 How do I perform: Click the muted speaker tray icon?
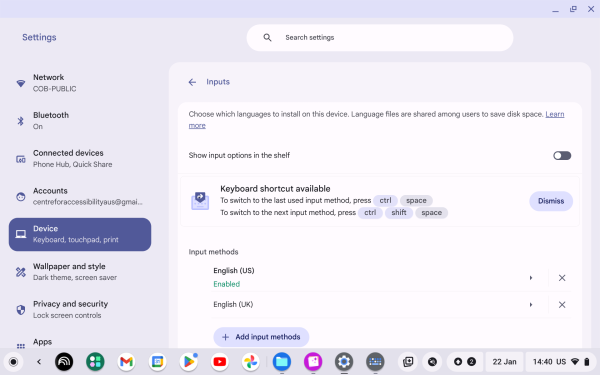432,362
